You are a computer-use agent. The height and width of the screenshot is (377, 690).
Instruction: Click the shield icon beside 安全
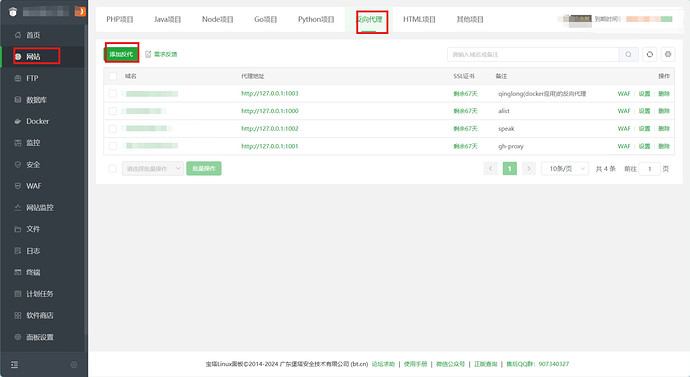[x=18, y=164]
